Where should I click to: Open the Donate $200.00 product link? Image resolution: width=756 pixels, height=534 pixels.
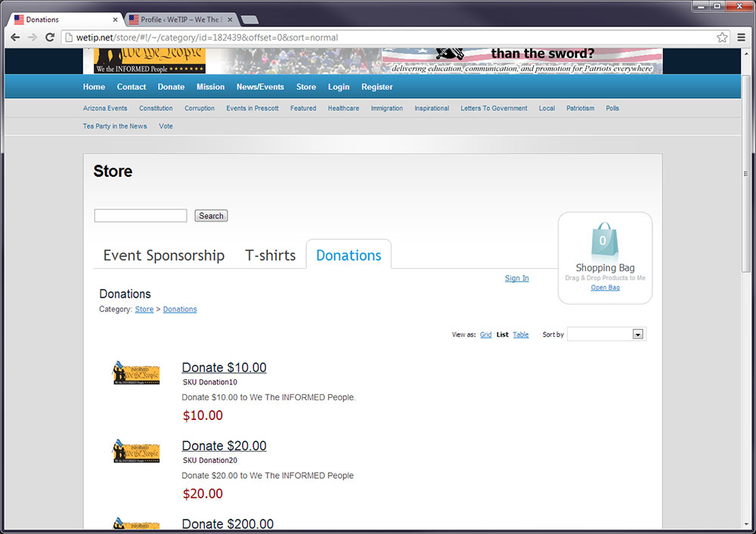point(228,524)
